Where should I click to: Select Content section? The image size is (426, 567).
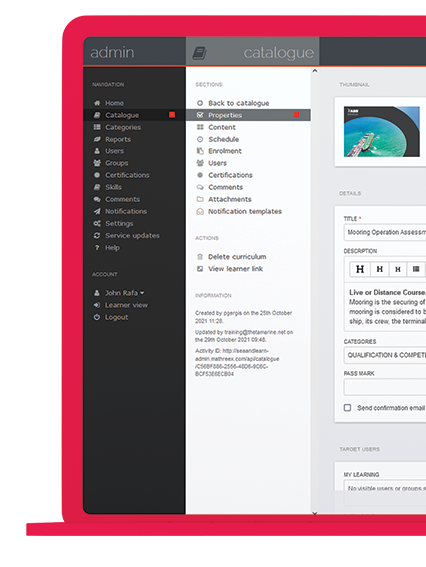coord(222,127)
